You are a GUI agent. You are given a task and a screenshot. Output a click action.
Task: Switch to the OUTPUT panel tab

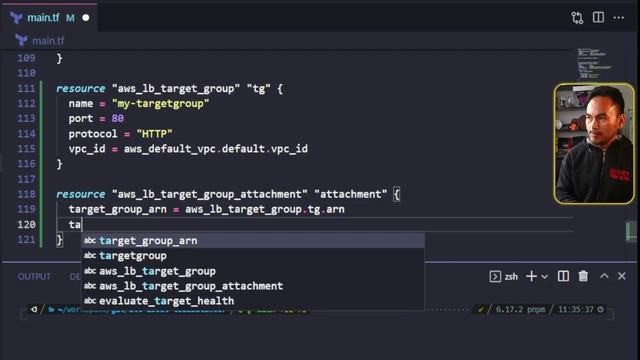click(x=34, y=277)
